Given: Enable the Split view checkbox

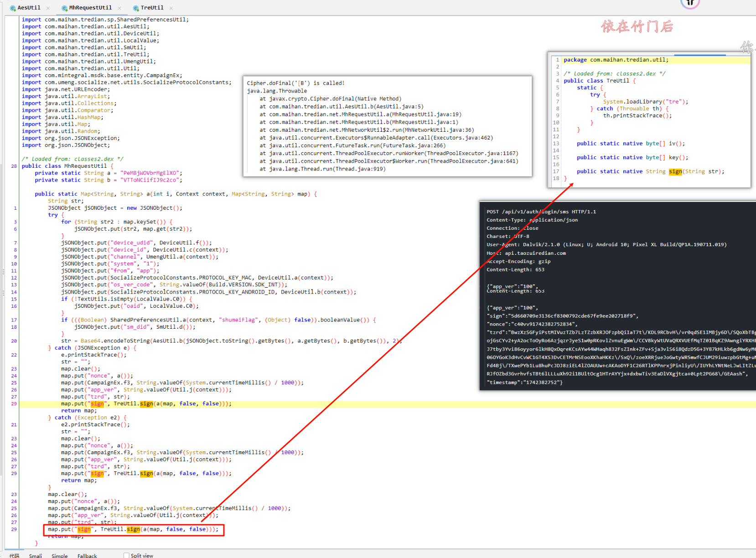Looking at the screenshot, I should point(126,555).
